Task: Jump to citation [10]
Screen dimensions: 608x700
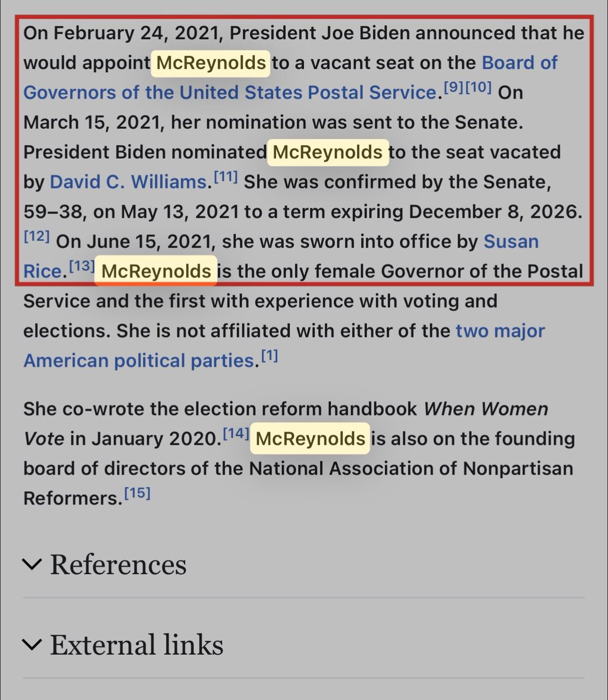Action: coord(479,89)
